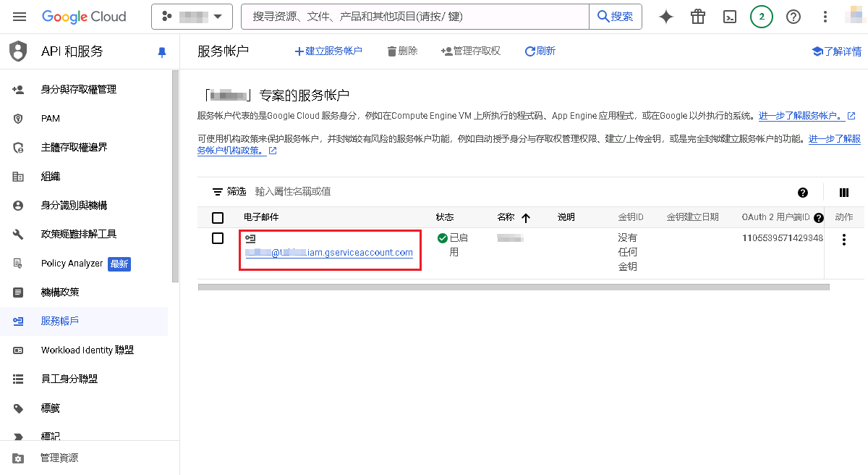Open 標籤 sidebar item
This screenshot has width=868, height=475.
tap(84, 408)
